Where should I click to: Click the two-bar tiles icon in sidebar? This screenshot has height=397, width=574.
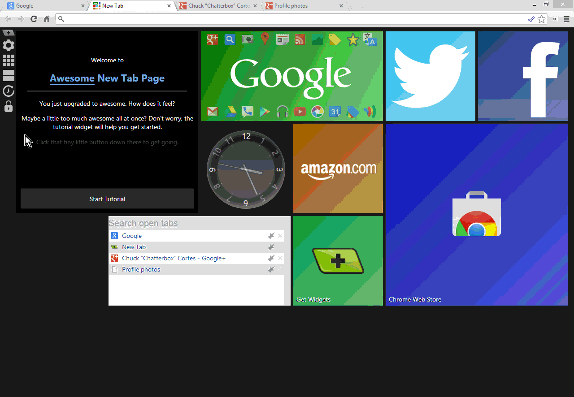8,75
